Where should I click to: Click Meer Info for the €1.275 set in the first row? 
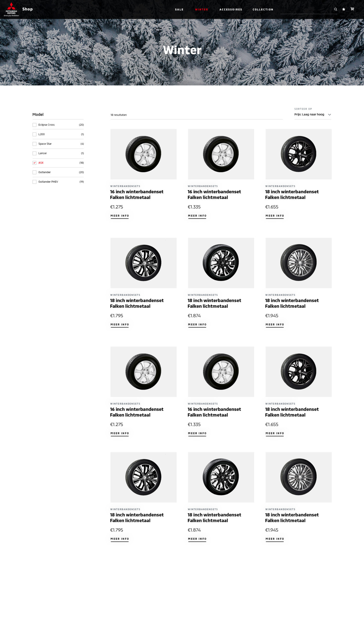coord(120,216)
